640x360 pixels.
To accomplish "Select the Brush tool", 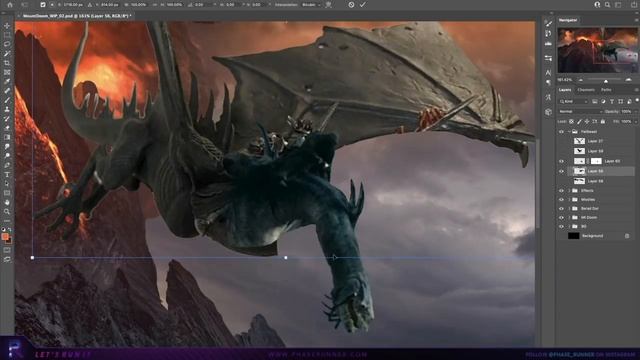I will (7, 100).
